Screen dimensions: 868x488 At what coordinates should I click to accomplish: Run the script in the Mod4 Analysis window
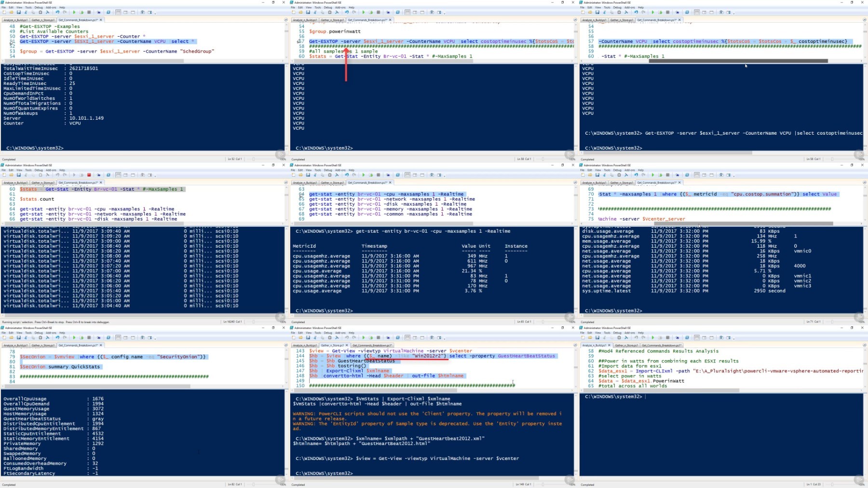point(652,338)
